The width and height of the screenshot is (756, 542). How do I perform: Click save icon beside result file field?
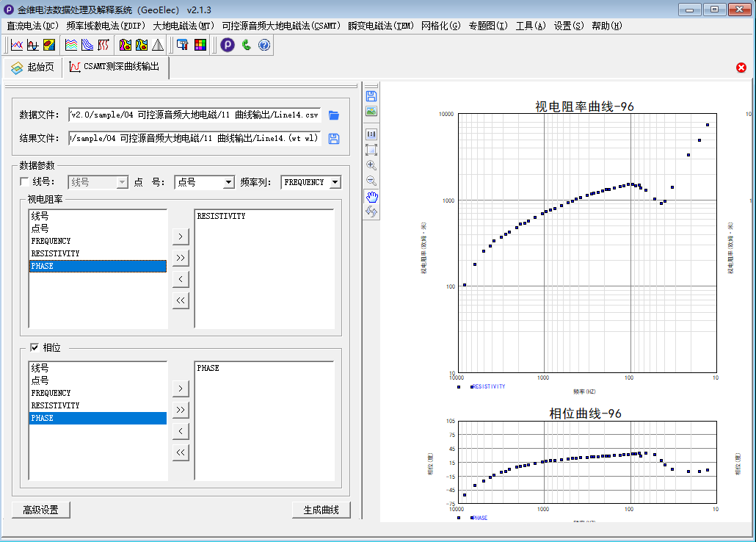[334, 139]
